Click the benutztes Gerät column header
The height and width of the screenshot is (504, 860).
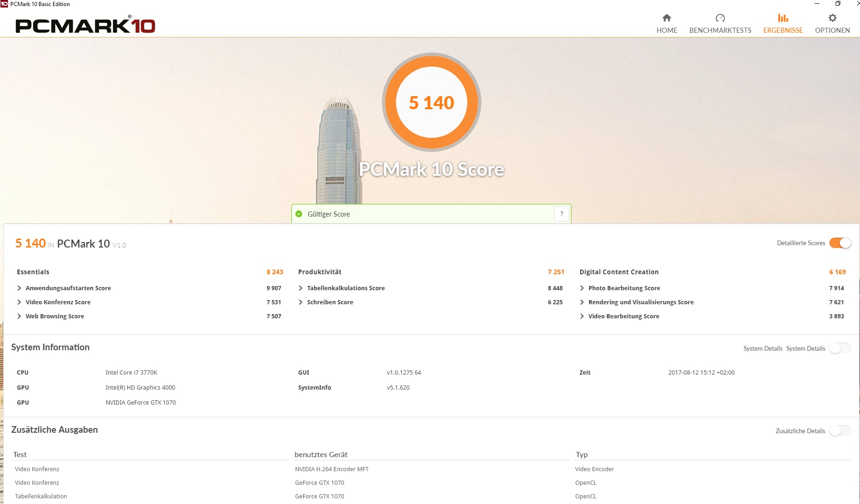coord(321,455)
